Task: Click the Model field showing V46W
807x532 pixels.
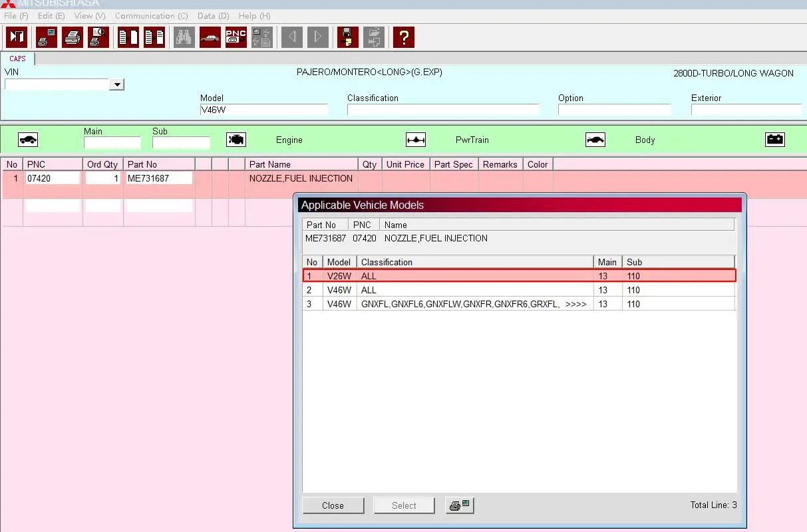Action: [264, 110]
